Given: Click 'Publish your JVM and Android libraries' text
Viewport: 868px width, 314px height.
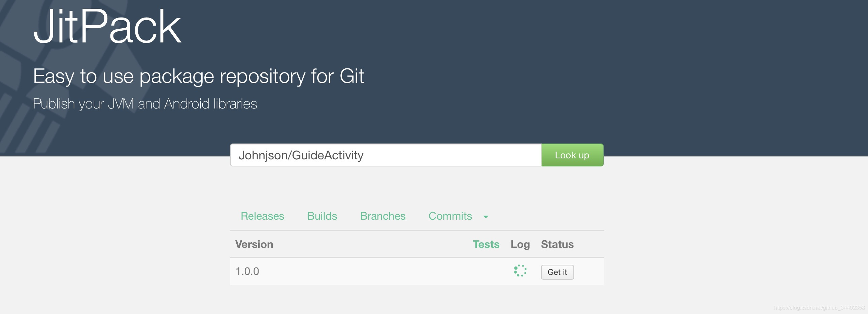Looking at the screenshot, I should (145, 104).
